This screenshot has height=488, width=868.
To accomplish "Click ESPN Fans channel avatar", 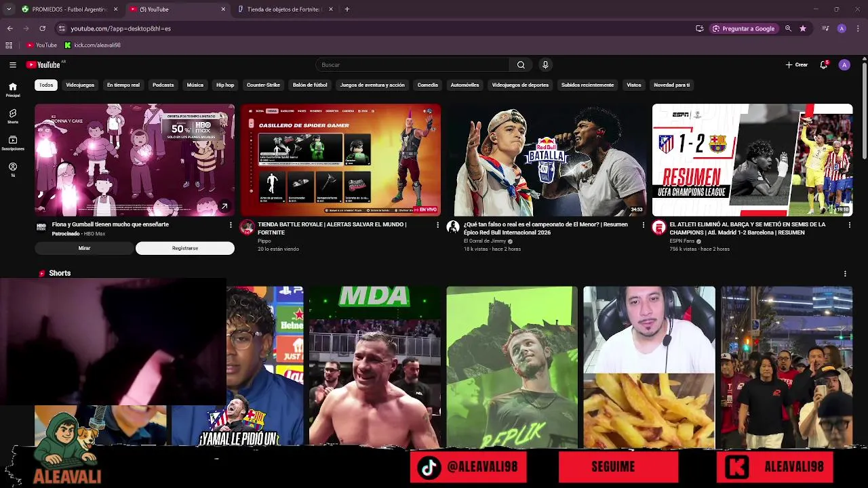I will [x=658, y=228].
